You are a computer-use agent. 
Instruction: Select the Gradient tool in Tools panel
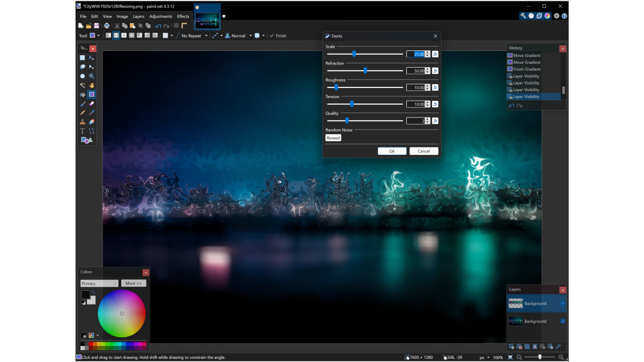point(92,94)
